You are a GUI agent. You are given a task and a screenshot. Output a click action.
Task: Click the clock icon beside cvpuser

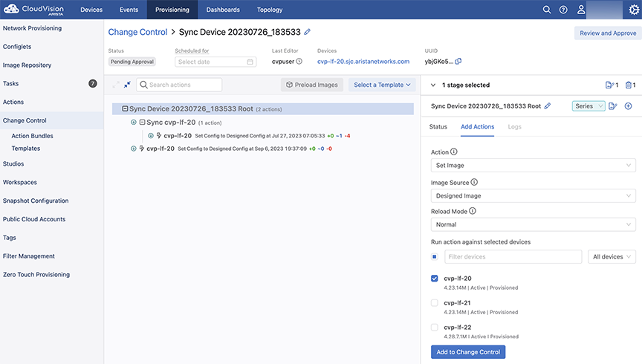(x=299, y=62)
